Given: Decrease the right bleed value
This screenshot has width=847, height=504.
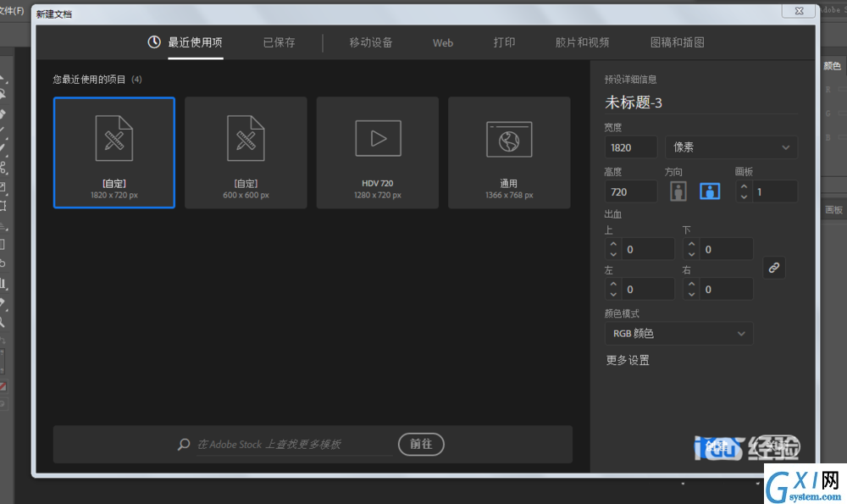Looking at the screenshot, I should [691, 295].
